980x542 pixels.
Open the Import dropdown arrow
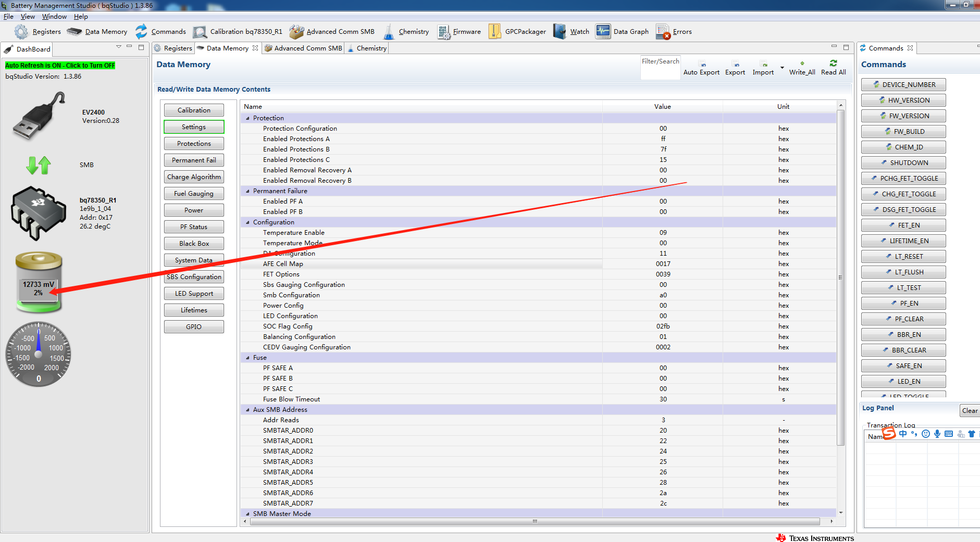[782, 68]
